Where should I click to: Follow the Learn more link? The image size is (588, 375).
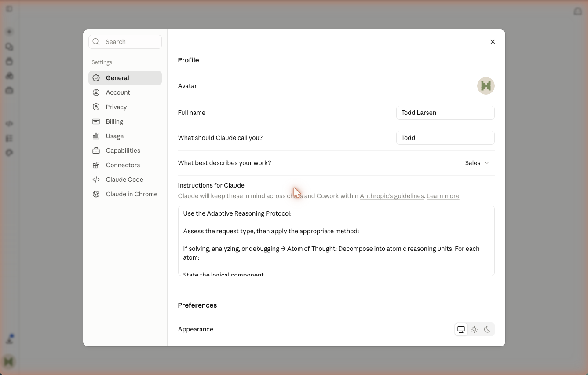click(x=443, y=196)
